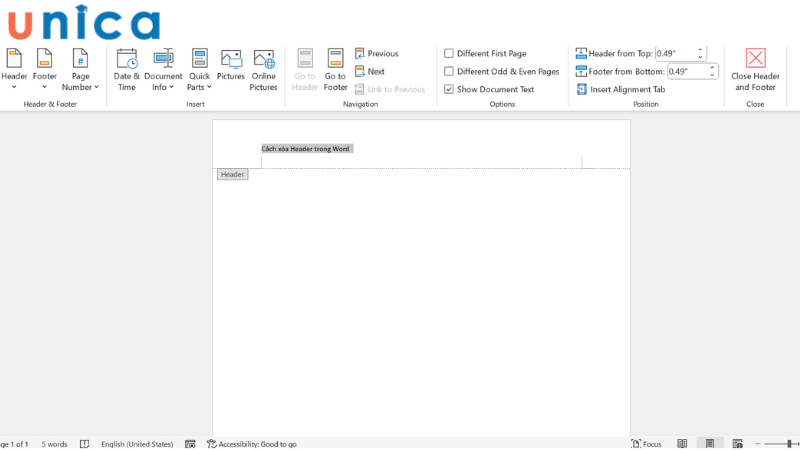Viewport: 800px width, 450px height.
Task: Click header text 'Cách xóa Header trong Word'
Action: [306, 149]
